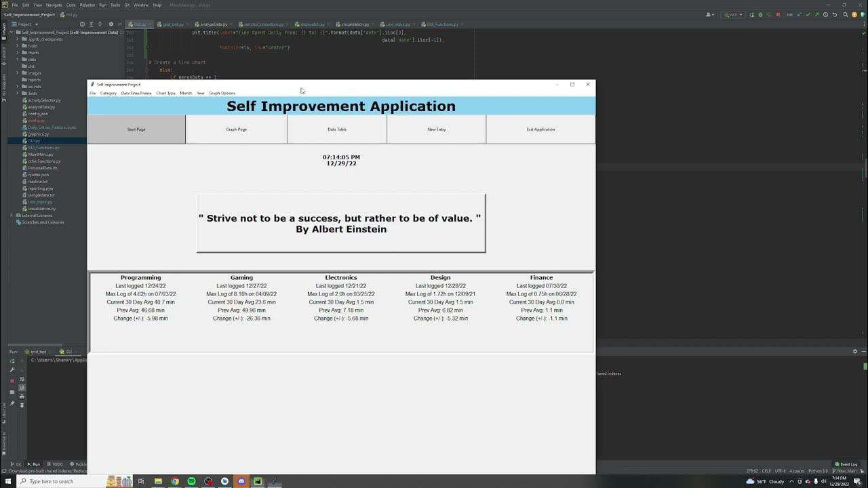Open Spotify from the taskbar
The height and width of the screenshot is (488, 868).
[192, 481]
